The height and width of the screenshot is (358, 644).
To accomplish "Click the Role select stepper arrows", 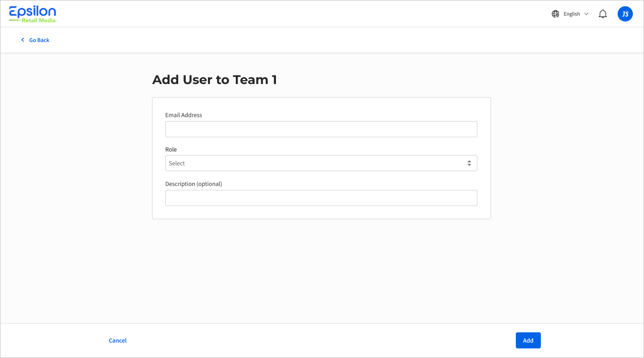I will pos(469,163).
